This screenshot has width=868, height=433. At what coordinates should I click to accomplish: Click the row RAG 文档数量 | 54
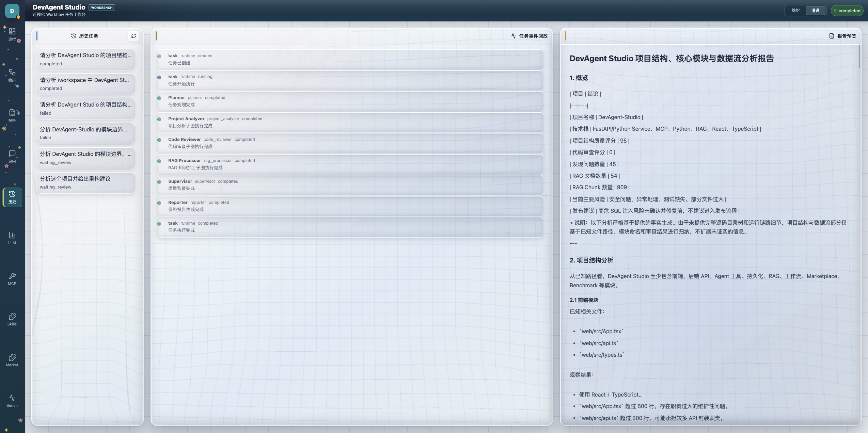tap(595, 176)
